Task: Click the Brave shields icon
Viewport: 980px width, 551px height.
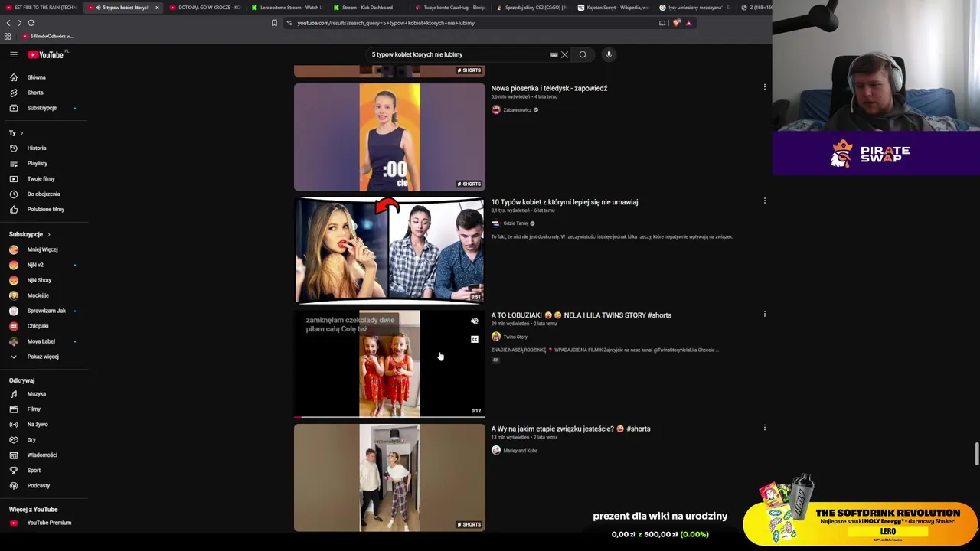Action: (676, 23)
